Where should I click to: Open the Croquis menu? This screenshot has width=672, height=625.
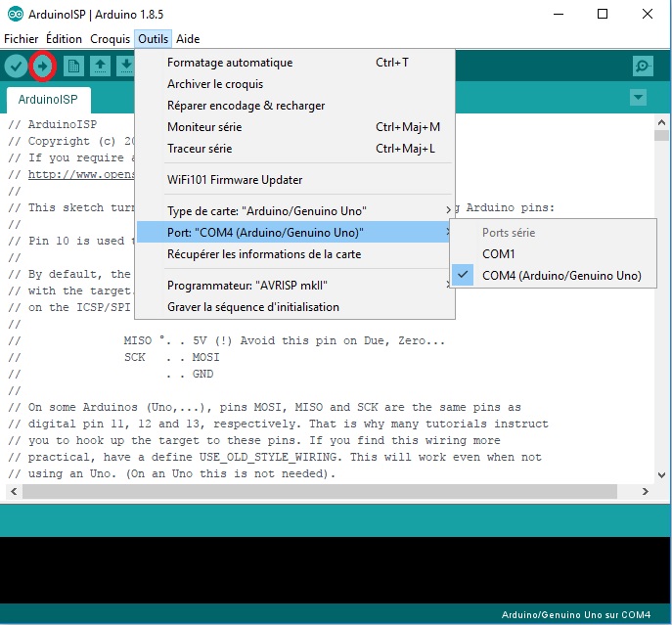(x=110, y=39)
